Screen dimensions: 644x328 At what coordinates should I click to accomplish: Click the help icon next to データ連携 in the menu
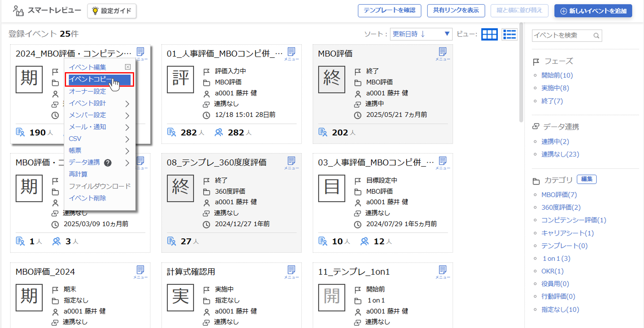click(108, 163)
